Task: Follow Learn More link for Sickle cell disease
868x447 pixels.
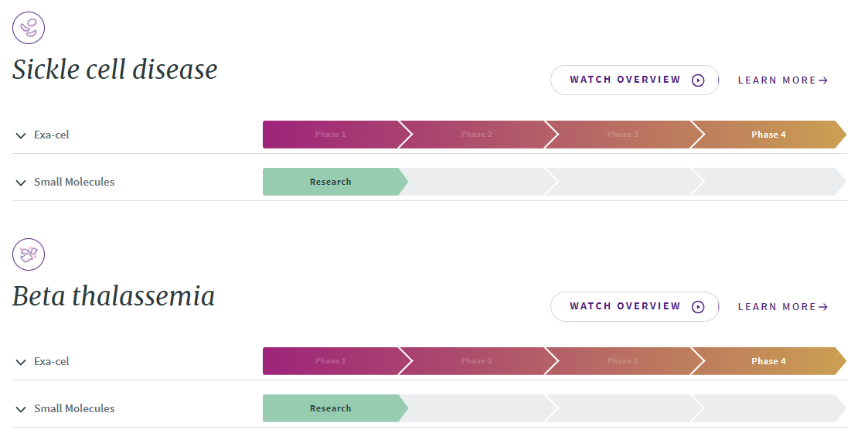Action: point(783,80)
